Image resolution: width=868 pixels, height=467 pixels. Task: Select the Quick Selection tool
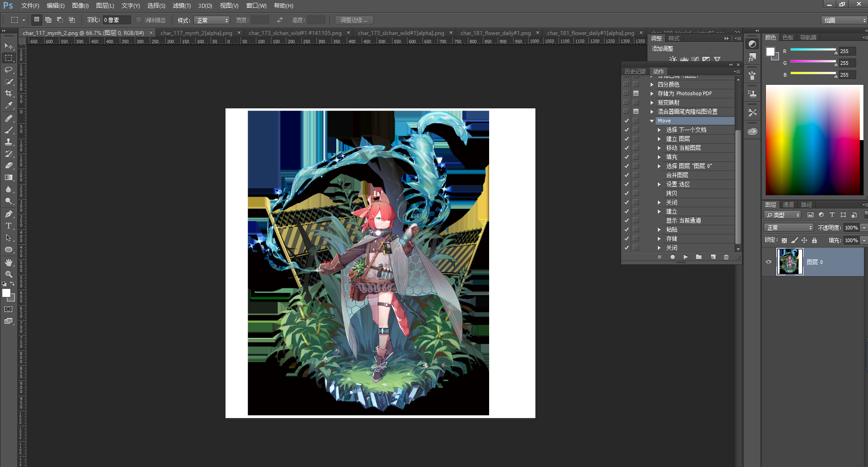coord(9,82)
